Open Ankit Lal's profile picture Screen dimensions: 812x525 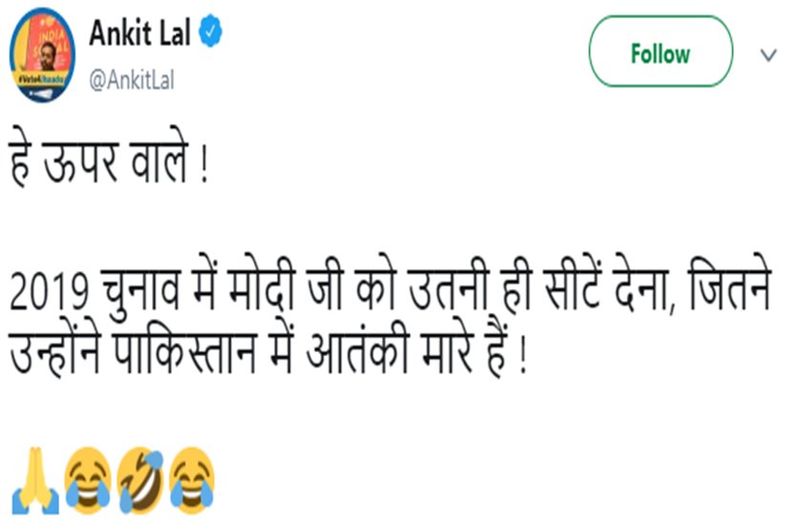tap(42, 57)
